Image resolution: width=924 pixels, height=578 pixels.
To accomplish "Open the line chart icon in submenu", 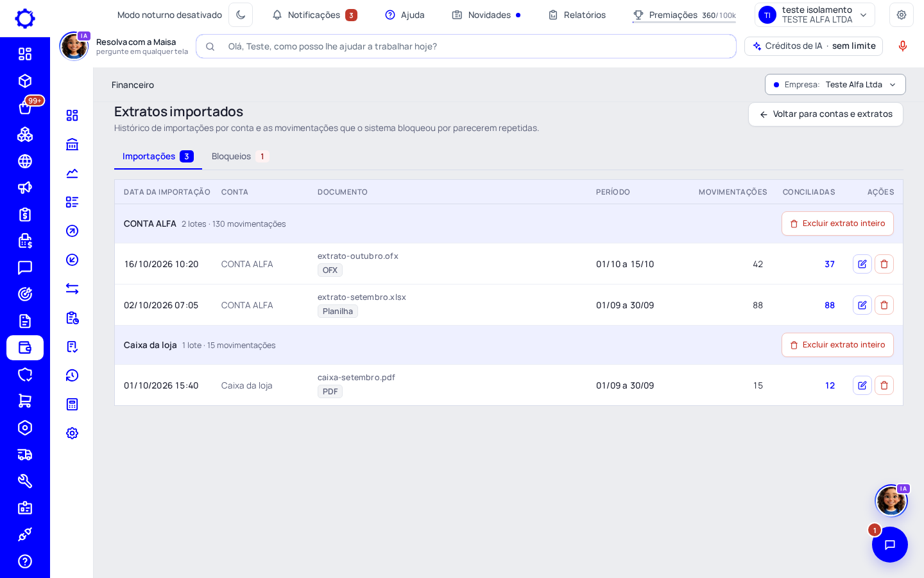I will [73, 173].
